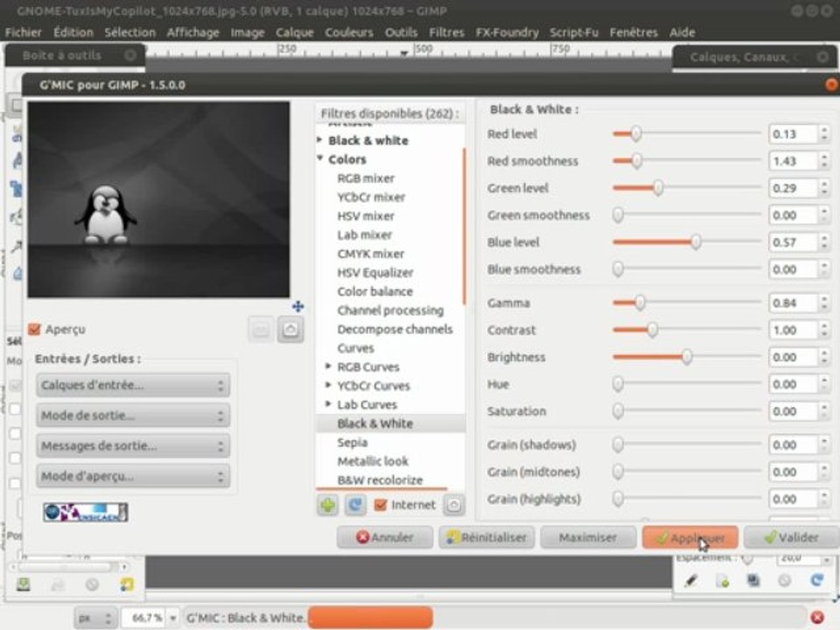
Task: Open the px unit selector
Action: pos(95,619)
